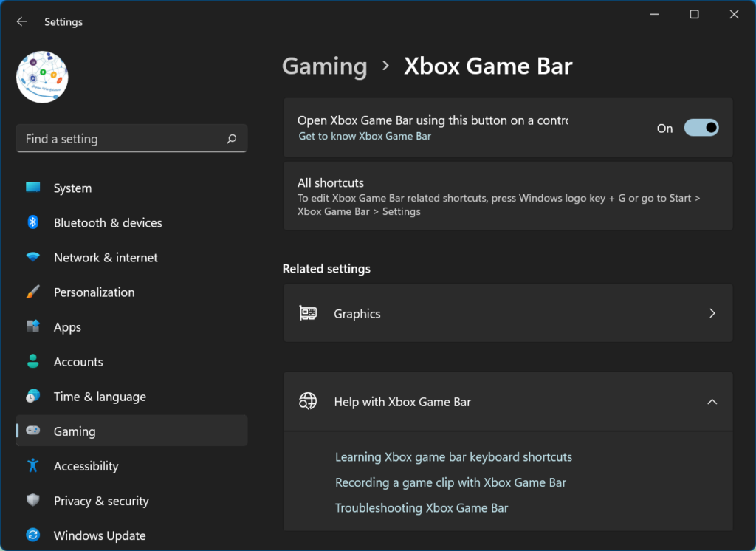Click the All shortcuts heading
Image resolution: width=756 pixels, height=551 pixels.
click(331, 183)
